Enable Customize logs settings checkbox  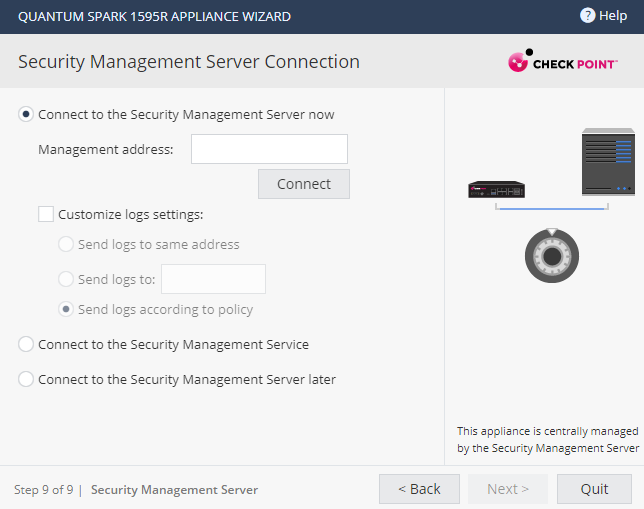[x=46, y=214]
